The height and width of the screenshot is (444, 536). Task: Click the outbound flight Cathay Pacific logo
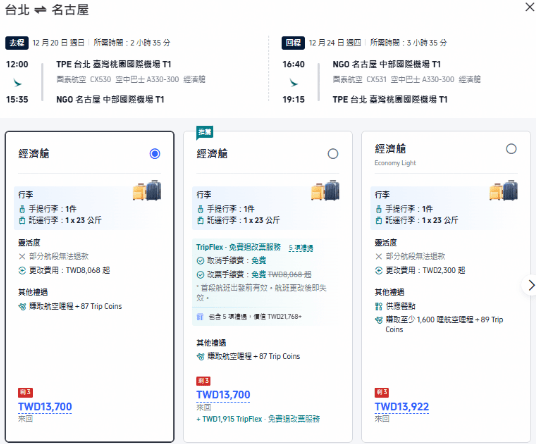click(x=17, y=83)
